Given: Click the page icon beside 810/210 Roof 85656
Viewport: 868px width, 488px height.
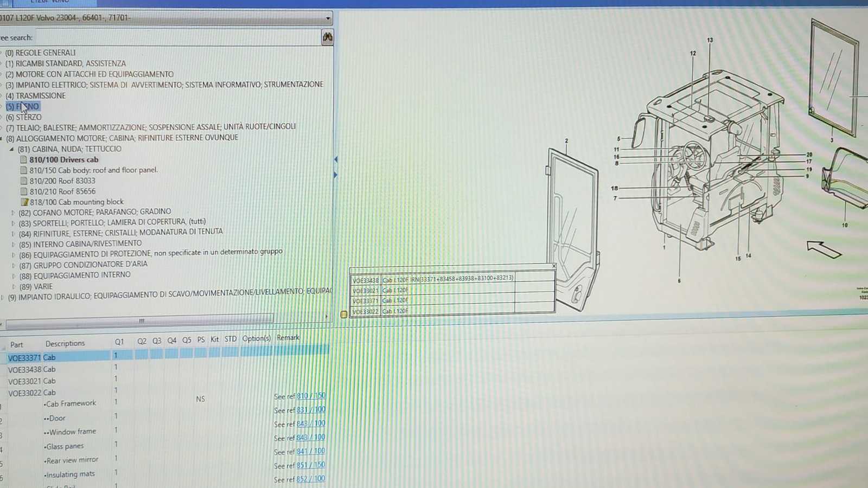Looking at the screenshot, I should coord(23,191).
